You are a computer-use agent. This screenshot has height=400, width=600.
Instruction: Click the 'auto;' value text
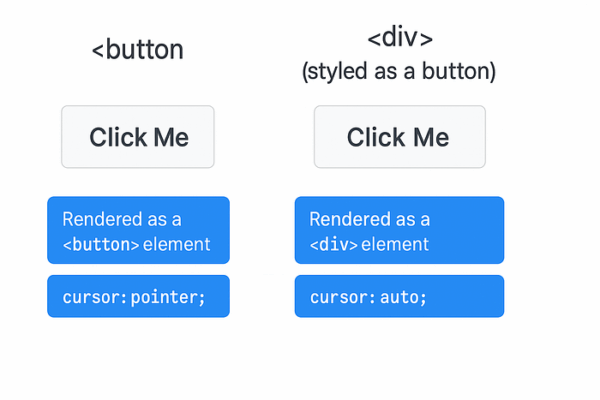tap(403, 297)
